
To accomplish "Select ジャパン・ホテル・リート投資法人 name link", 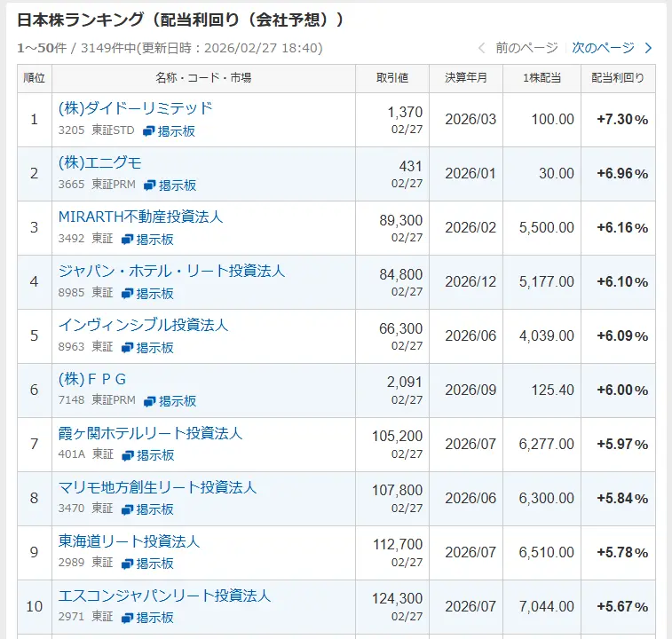I will pos(171,271).
